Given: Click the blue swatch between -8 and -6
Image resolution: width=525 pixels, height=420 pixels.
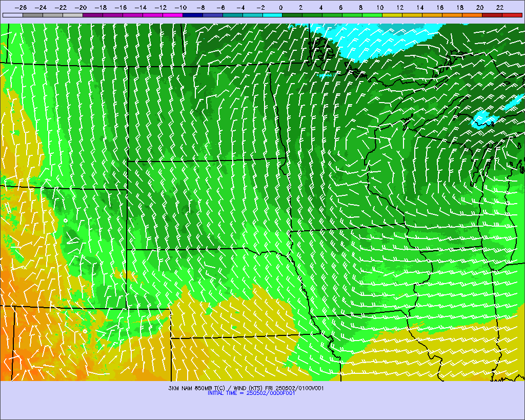Looking at the screenshot, I should [x=213, y=15].
